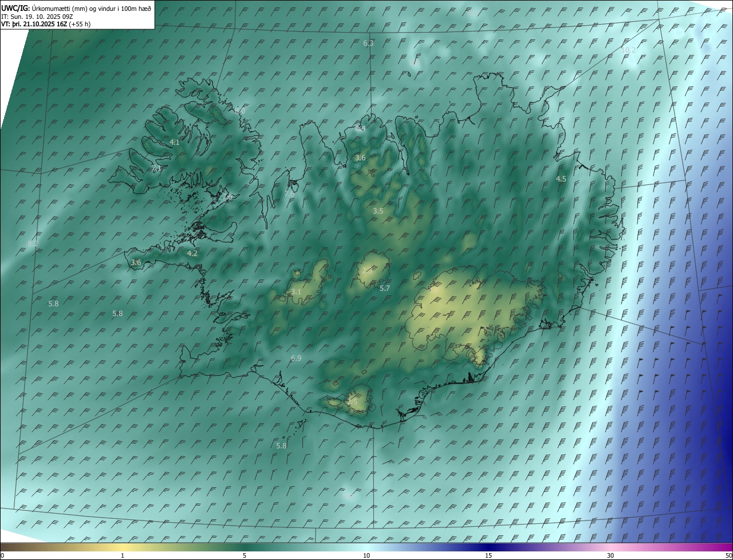Click the 10.2 value label on the map

pos(628,50)
